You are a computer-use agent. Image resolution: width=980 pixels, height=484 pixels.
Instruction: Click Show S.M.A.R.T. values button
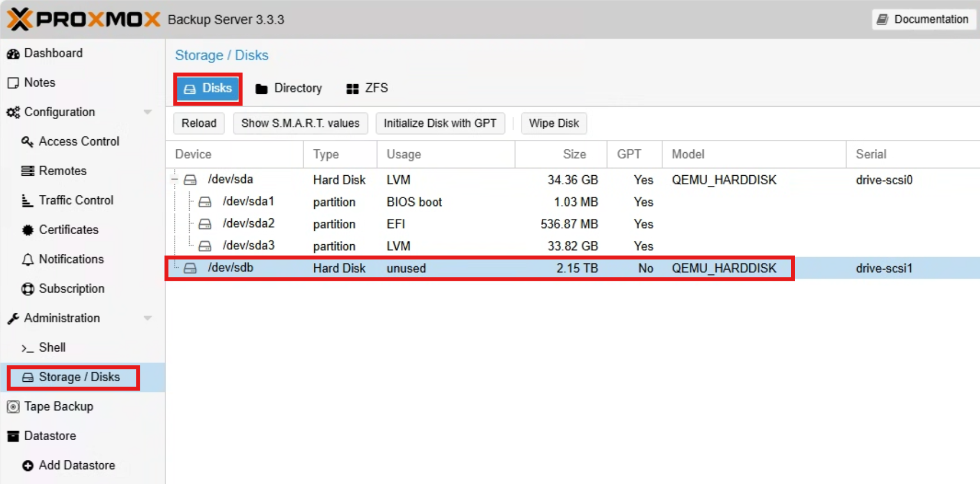point(300,123)
